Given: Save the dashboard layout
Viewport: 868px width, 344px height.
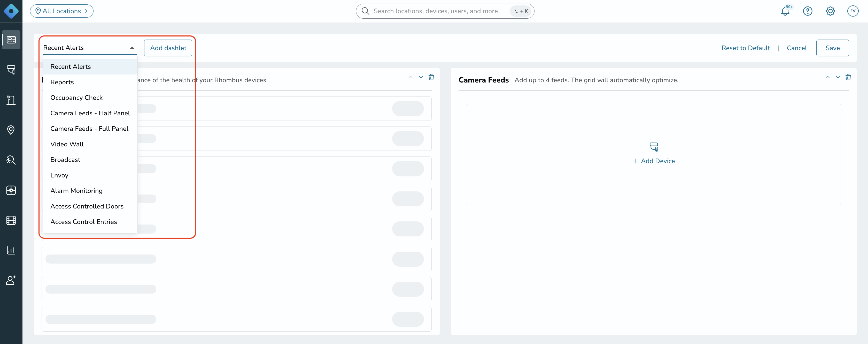Looking at the screenshot, I should tap(832, 48).
